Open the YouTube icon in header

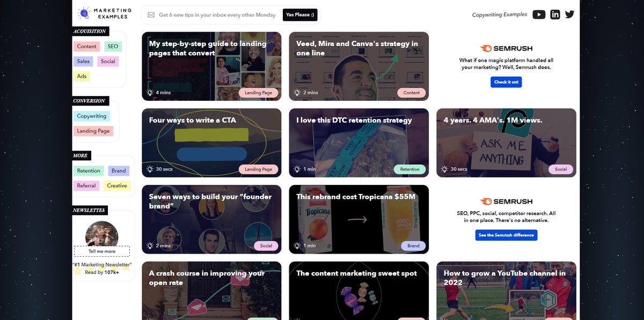[539, 14]
